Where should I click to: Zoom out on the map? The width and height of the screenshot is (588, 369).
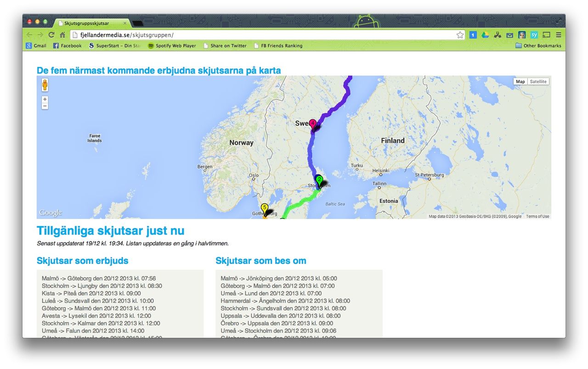[x=45, y=106]
